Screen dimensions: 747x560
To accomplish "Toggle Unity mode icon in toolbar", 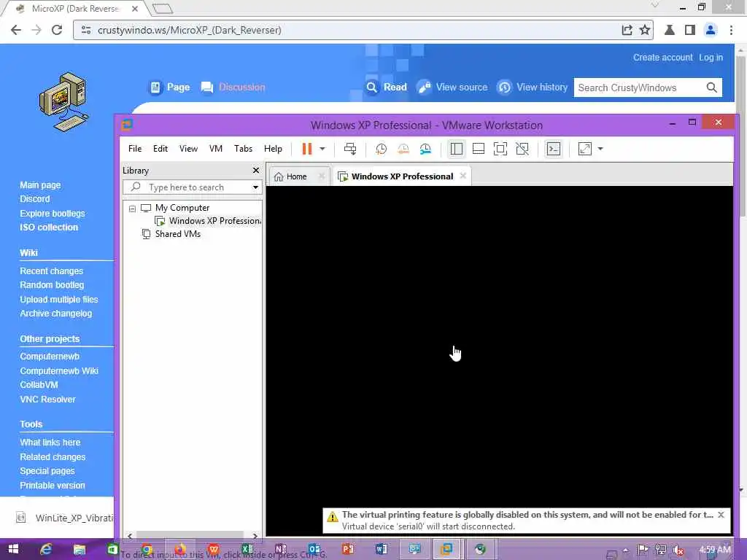I will pos(522,149).
